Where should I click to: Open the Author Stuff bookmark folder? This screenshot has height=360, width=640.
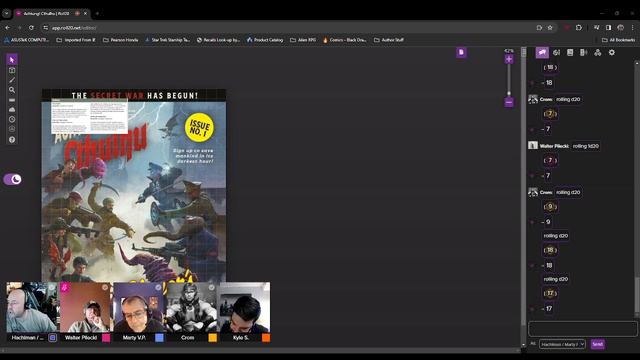point(389,40)
